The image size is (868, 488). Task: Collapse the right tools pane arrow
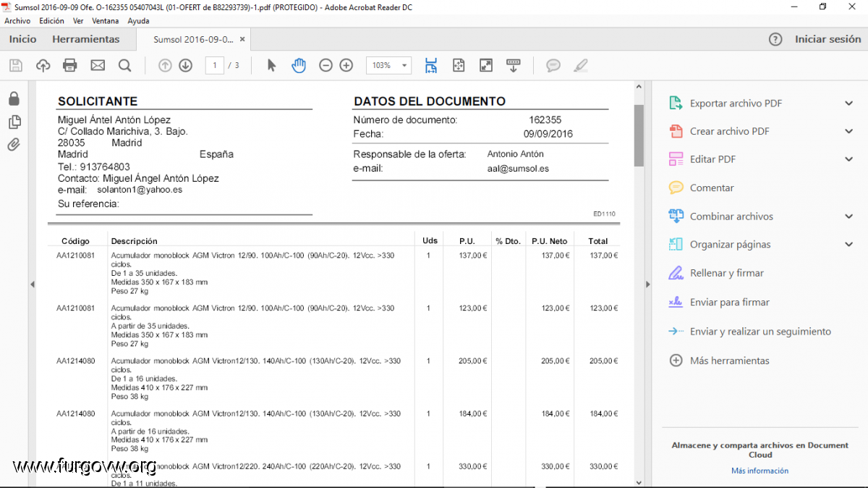[x=648, y=285]
